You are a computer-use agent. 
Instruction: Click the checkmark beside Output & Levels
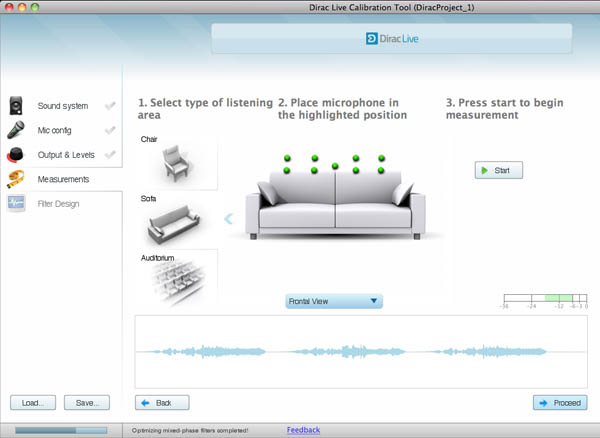(x=110, y=155)
